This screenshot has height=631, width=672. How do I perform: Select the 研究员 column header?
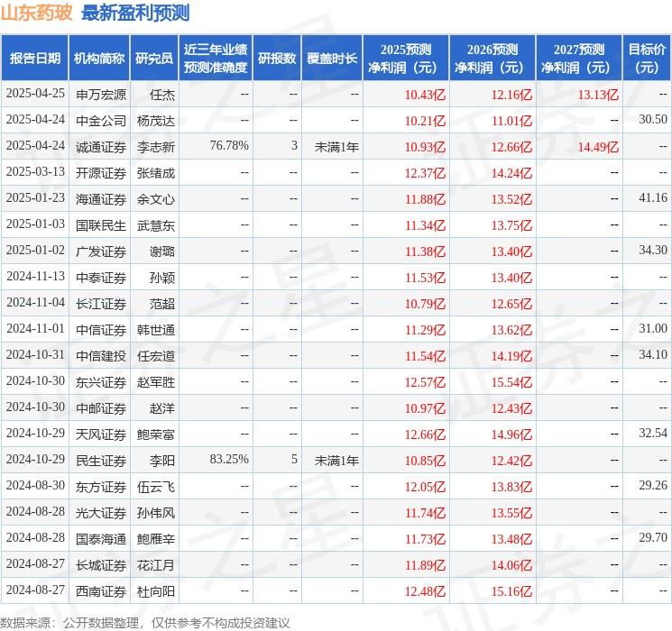click(x=154, y=59)
